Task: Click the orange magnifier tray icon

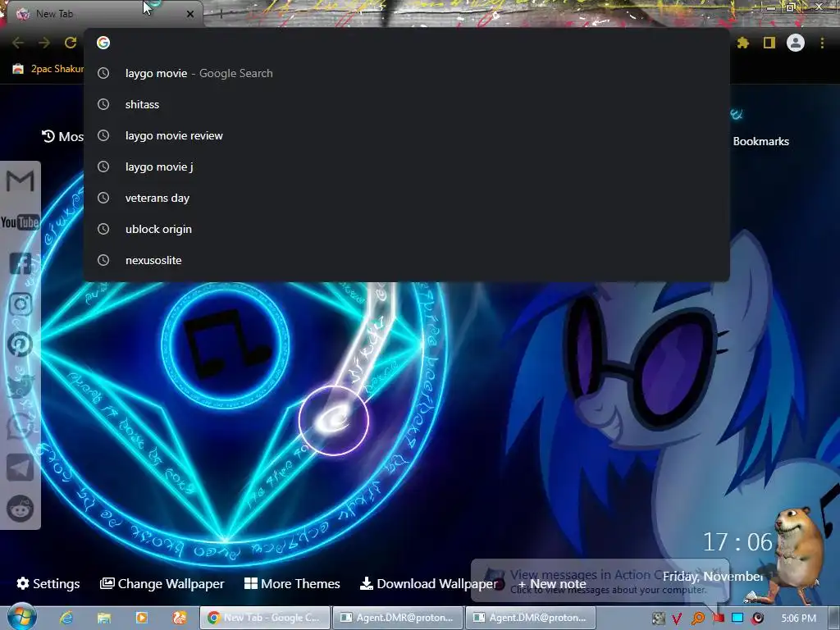Action: [x=698, y=619]
